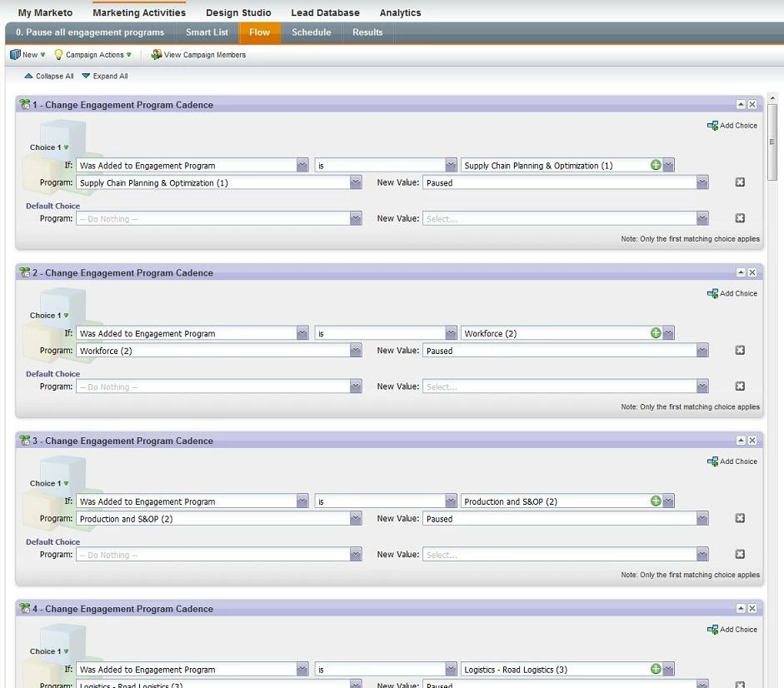The image size is (784, 688).
Task: Open step 2 Program Workforce (2) dropdown
Action: pos(356,351)
